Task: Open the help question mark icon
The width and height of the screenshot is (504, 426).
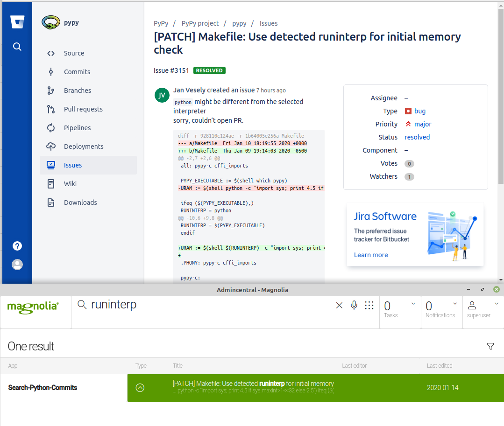Action: pos(17,246)
